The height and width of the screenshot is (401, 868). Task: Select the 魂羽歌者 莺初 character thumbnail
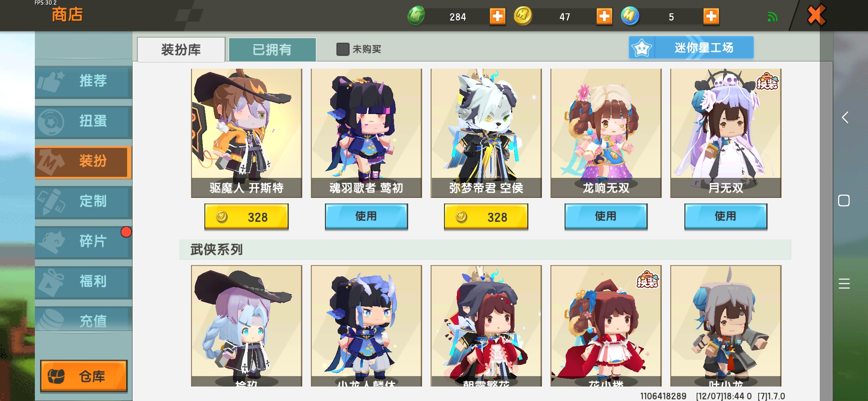366,133
